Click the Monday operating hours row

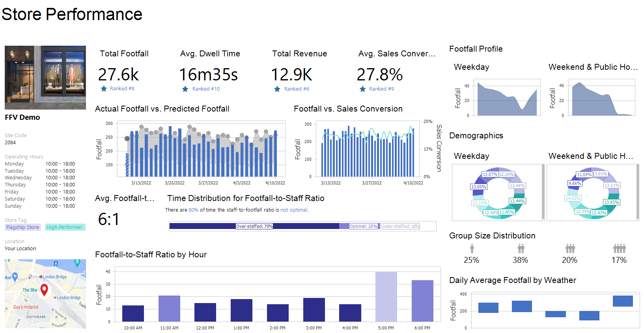coord(40,164)
